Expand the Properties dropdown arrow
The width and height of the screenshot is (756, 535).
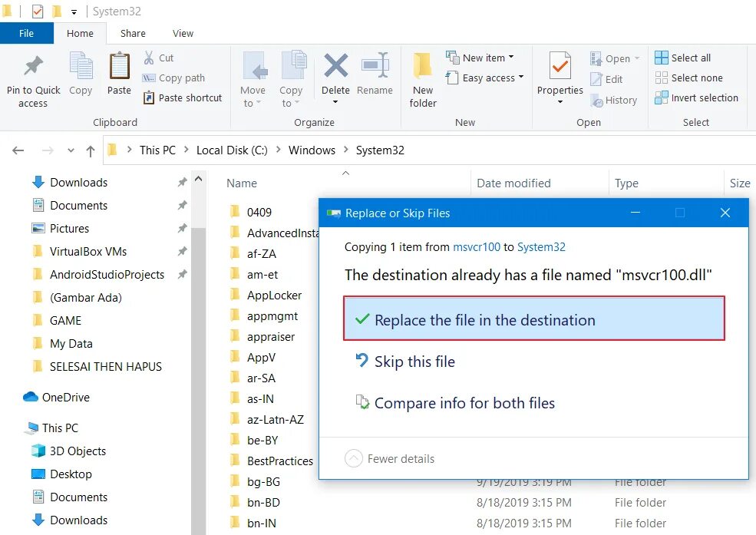(560, 102)
